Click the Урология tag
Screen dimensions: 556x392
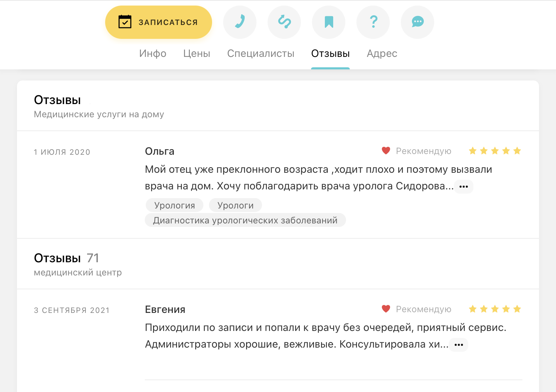(175, 205)
